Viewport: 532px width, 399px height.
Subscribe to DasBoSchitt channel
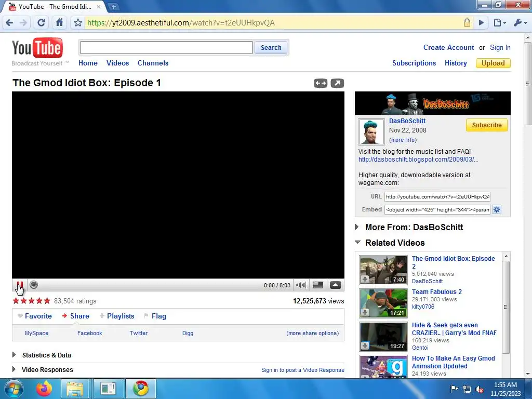(486, 125)
